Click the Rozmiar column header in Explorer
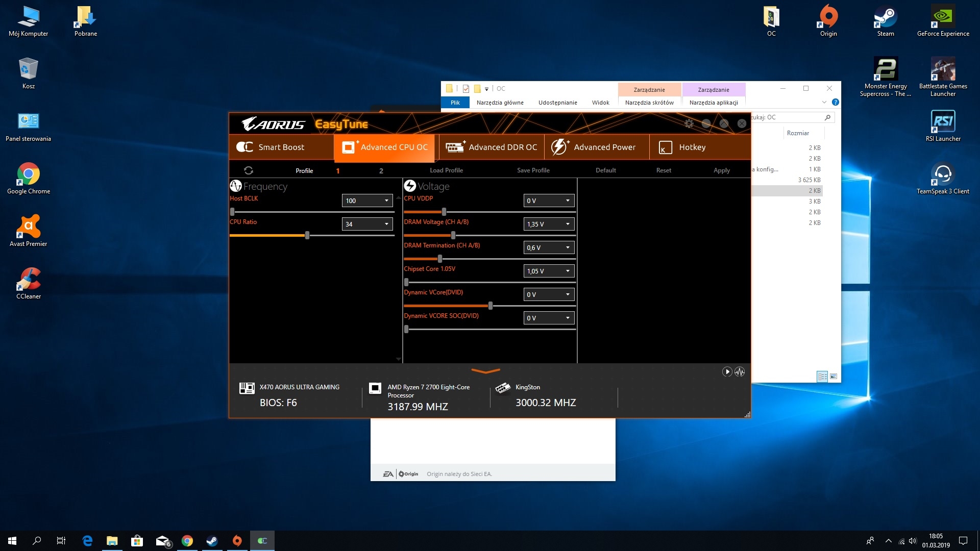The width and height of the screenshot is (980, 551). [x=798, y=133]
